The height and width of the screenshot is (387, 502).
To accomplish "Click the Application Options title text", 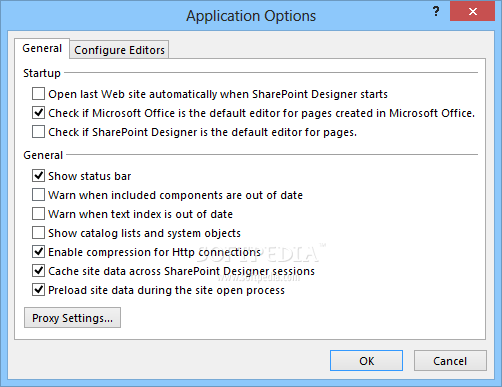I will click(x=251, y=16).
